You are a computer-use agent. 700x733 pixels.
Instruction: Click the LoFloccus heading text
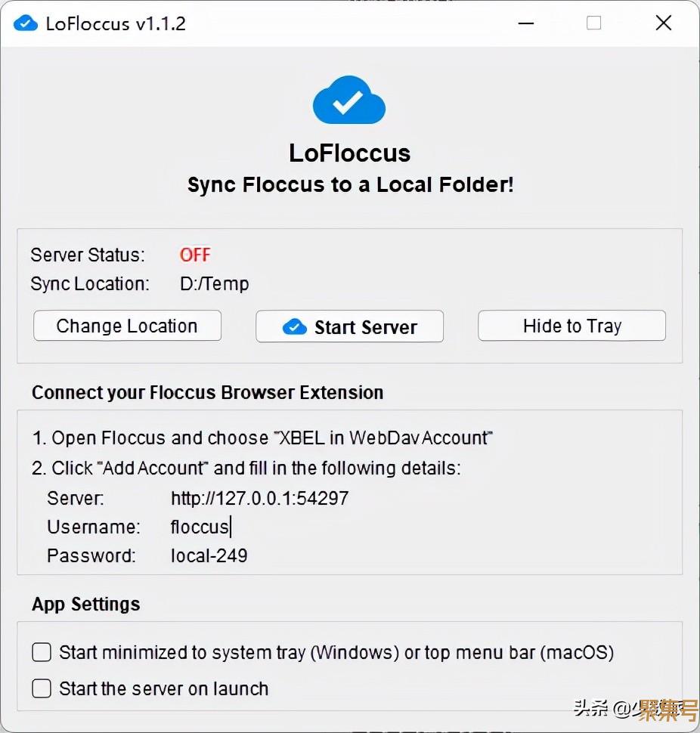pos(349,153)
